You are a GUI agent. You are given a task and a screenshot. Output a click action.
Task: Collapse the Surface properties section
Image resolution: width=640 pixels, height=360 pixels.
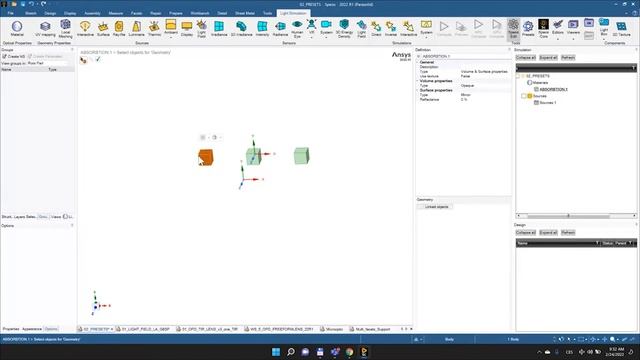(x=418, y=90)
